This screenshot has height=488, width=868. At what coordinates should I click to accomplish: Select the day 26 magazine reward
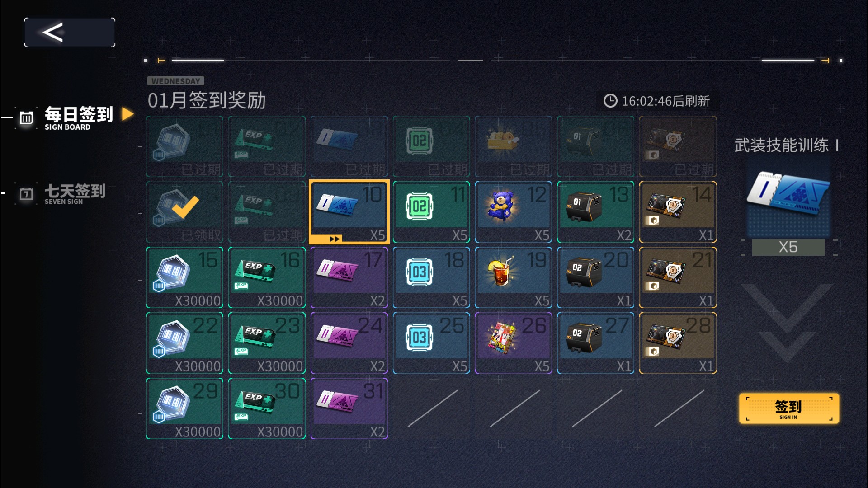click(513, 343)
